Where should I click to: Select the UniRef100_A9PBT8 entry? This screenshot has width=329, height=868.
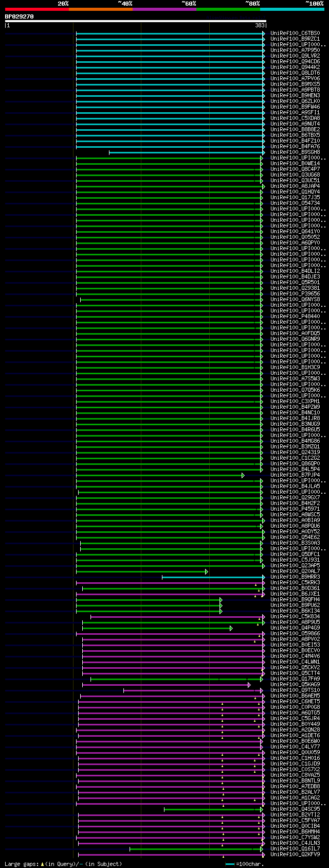pos(295,90)
